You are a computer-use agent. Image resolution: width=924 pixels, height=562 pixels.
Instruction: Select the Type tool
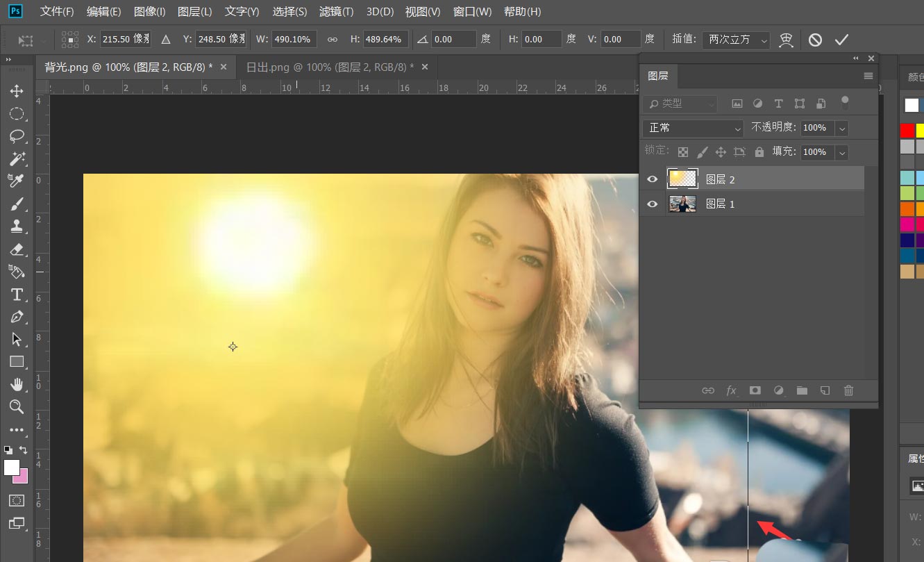[x=17, y=295]
